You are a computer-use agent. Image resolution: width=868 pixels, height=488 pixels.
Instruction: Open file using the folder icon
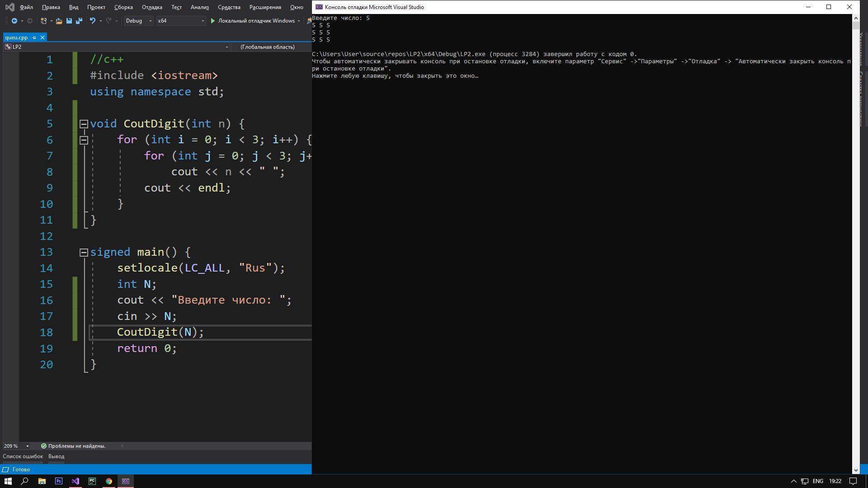point(59,21)
